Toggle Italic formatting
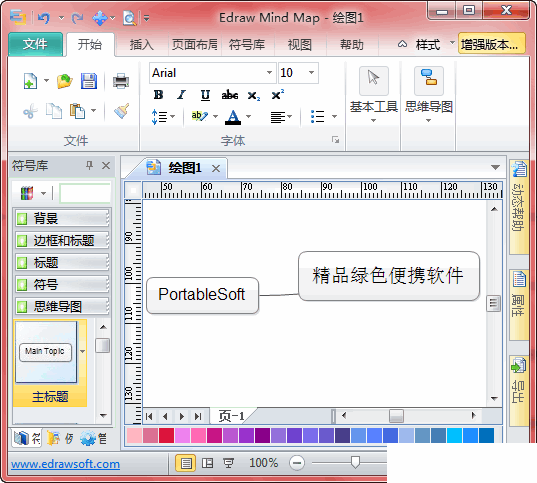The width and height of the screenshot is (537, 483). [x=182, y=95]
